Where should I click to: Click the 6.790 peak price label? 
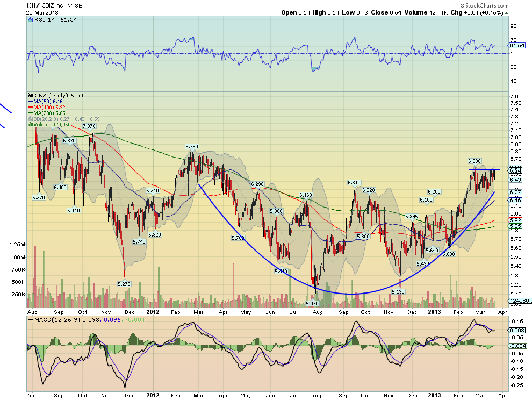pyautogui.click(x=192, y=147)
